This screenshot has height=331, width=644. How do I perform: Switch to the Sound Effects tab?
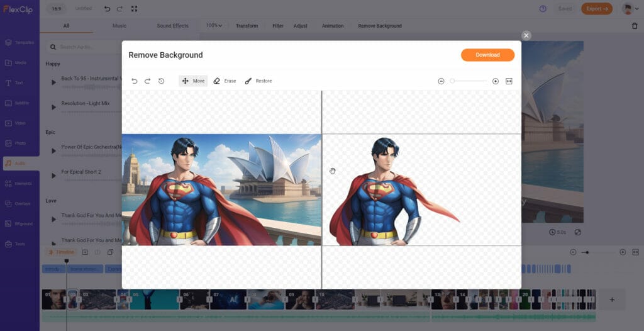click(x=172, y=26)
